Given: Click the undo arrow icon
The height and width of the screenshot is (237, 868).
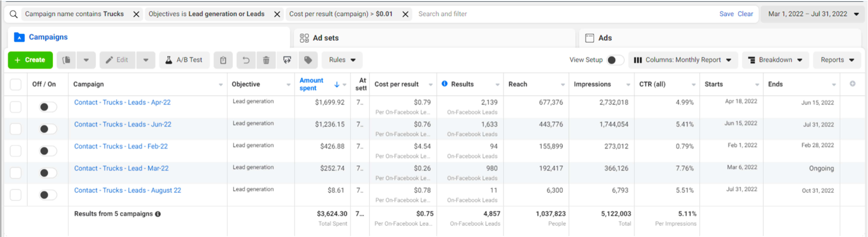Looking at the screenshot, I should (246, 60).
